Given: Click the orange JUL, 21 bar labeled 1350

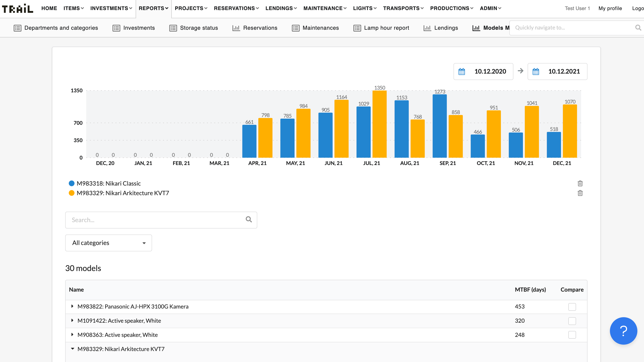Looking at the screenshot, I should 379,124.
